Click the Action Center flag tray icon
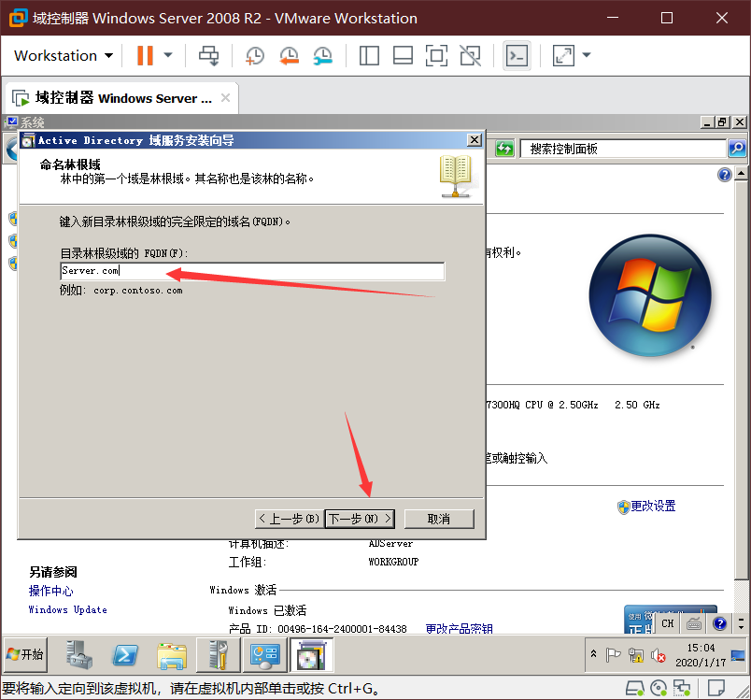Image resolution: width=751 pixels, height=700 pixels. click(x=613, y=654)
